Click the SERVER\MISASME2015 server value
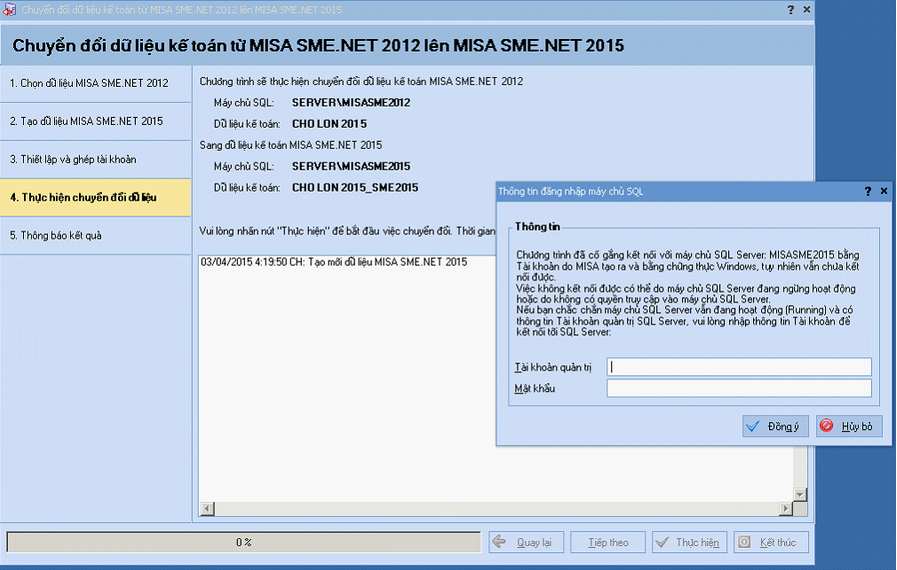The height and width of the screenshot is (570, 897). [351, 167]
